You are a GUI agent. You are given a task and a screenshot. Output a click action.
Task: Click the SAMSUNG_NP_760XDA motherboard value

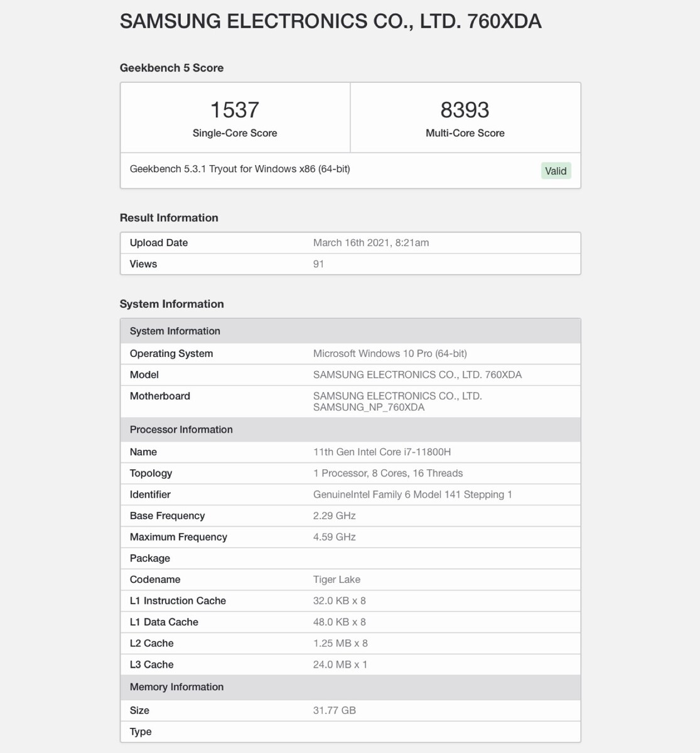pyautogui.click(x=369, y=407)
